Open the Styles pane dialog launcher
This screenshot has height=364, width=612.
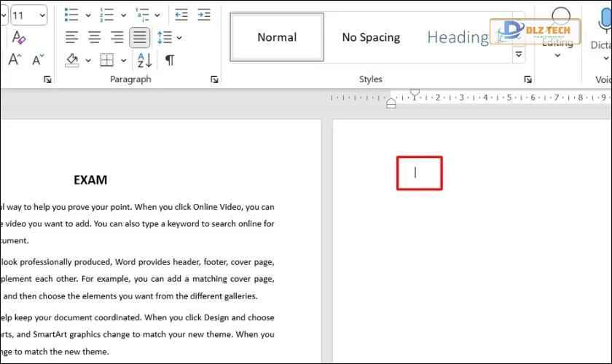tap(527, 79)
